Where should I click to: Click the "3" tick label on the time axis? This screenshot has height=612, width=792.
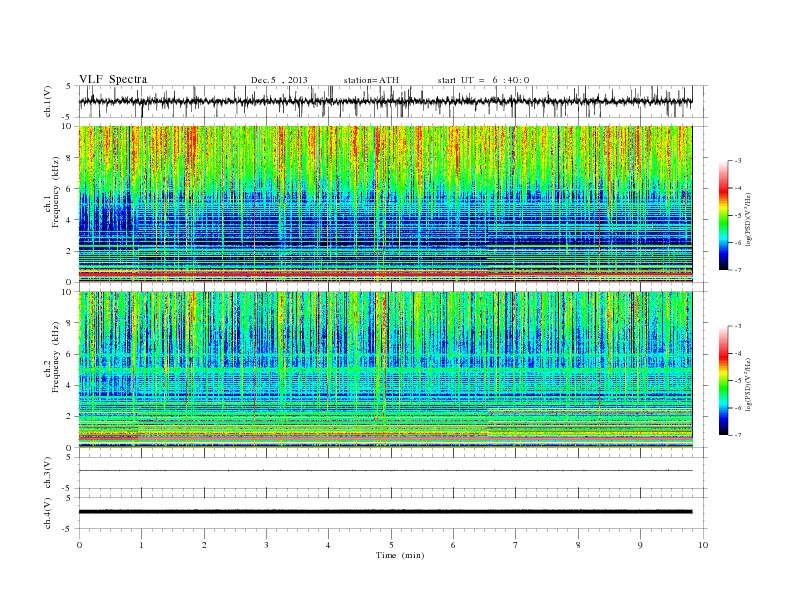point(266,545)
